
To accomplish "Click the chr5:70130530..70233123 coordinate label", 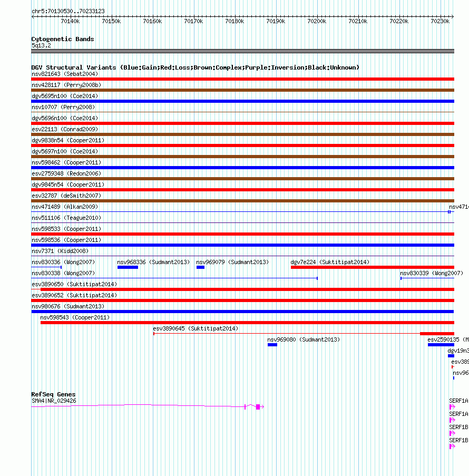I will 68,11.
